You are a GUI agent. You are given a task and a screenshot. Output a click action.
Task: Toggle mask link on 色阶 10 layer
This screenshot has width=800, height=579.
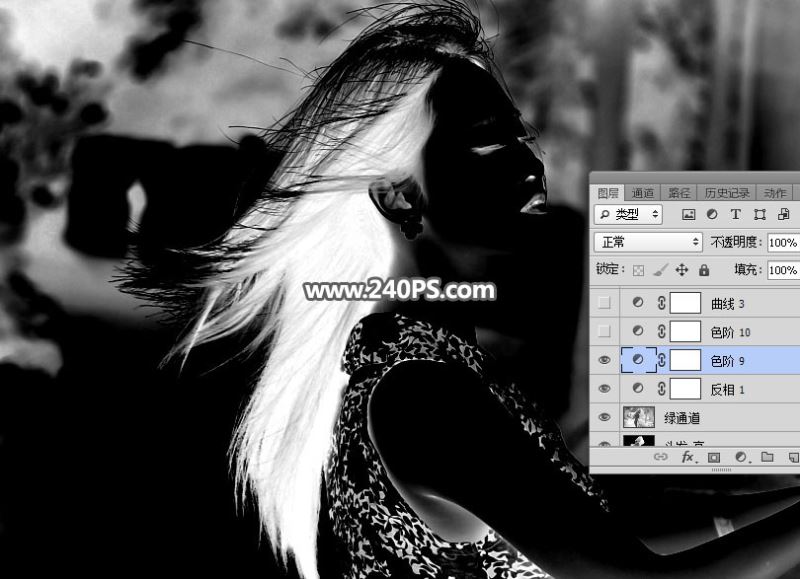pos(661,332)
